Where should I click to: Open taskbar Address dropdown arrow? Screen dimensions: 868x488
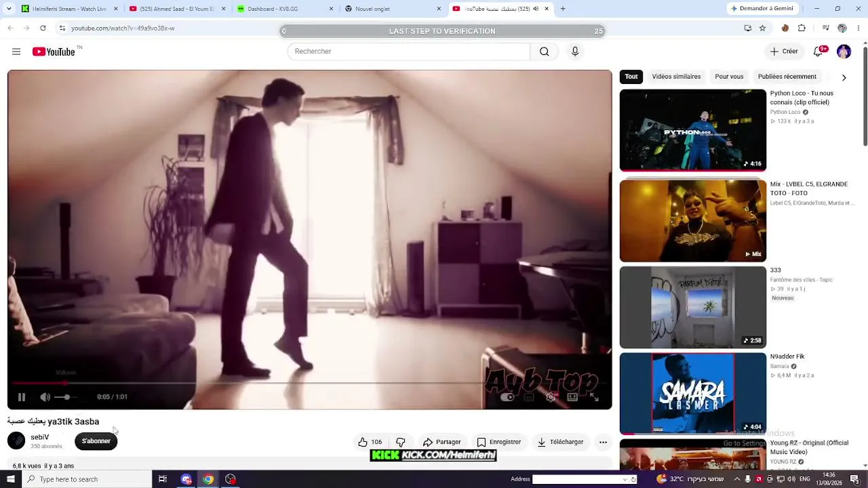point(625,479)
